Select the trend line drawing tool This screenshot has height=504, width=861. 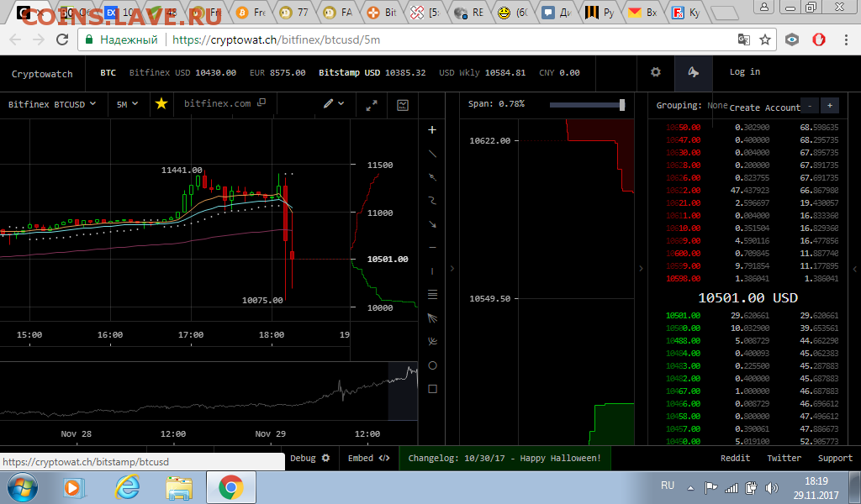pos(432,154)
